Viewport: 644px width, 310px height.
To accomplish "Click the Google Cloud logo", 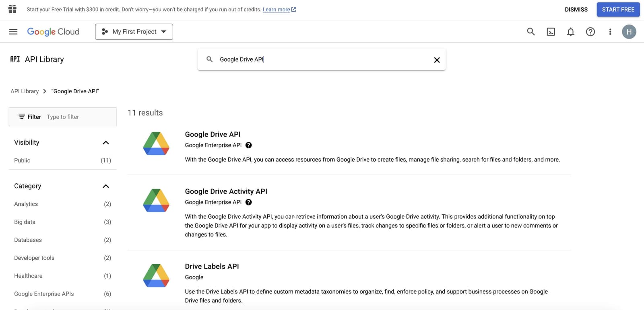I will click(53, 32).
